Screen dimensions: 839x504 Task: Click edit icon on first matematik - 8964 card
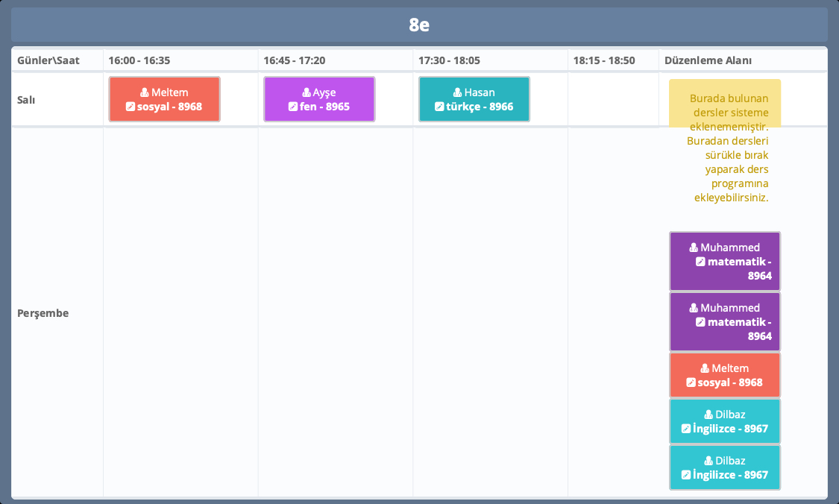[x=700, y=262]
